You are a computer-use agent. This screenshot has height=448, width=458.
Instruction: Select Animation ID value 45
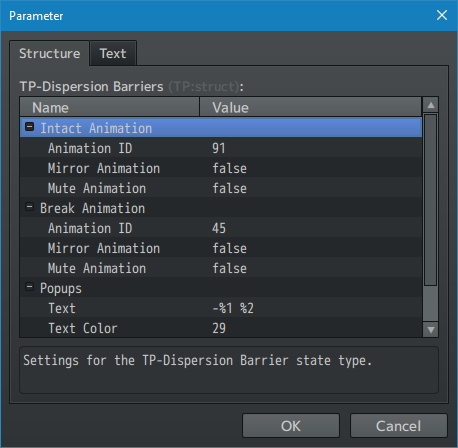pyautogui.click(x=219, y=228)
